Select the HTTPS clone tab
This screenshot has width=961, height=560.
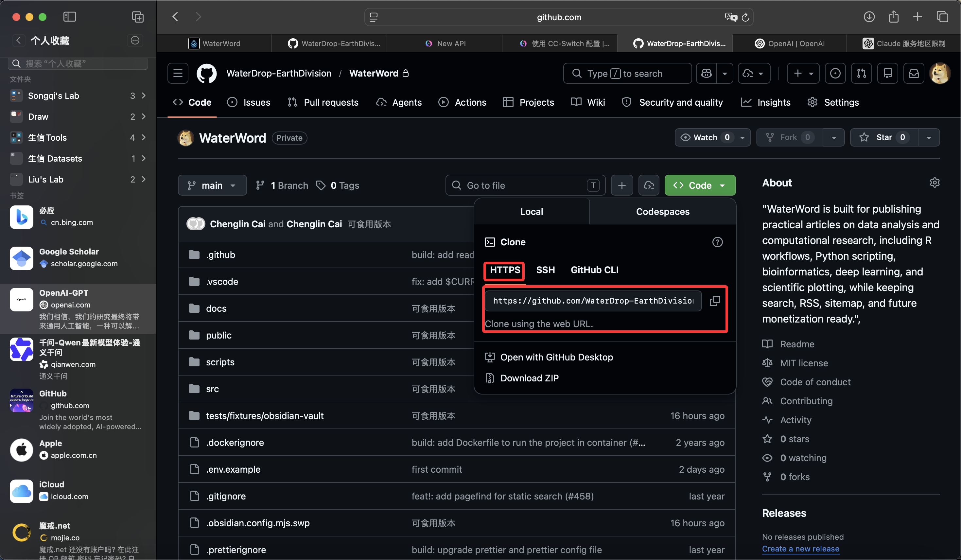click(x=505, y=270)
